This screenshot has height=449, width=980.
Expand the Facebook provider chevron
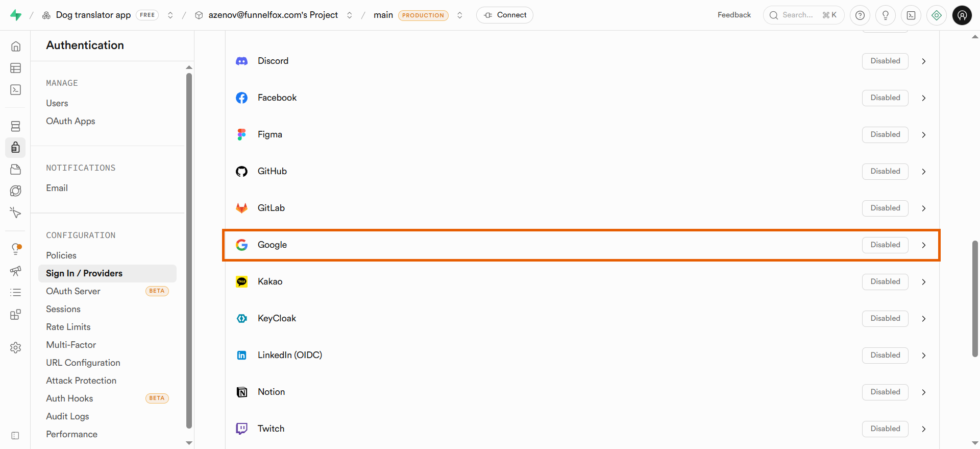[924, 98]
